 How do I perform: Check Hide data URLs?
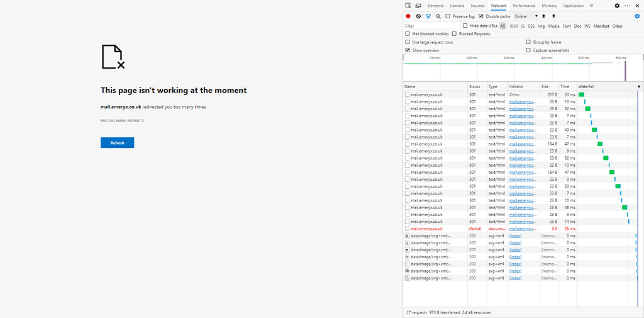pos(465,26)
